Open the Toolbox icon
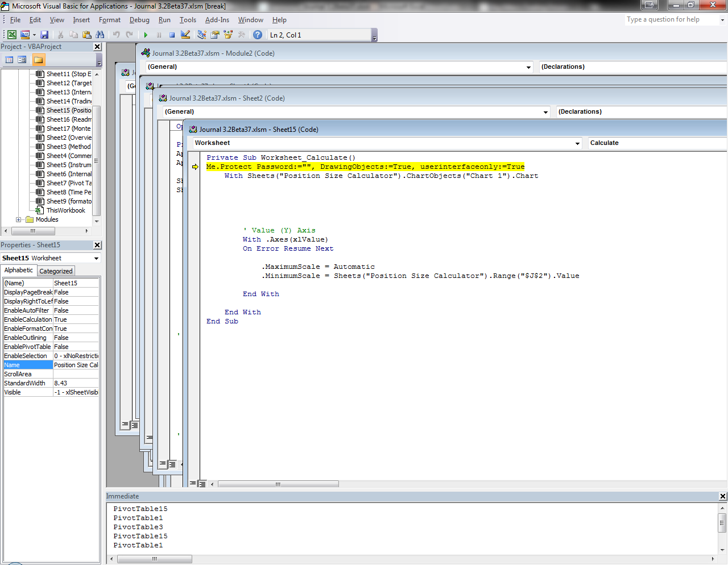Image resolution: width=728 pixels, height=565 pixels. tap(242, 35)
